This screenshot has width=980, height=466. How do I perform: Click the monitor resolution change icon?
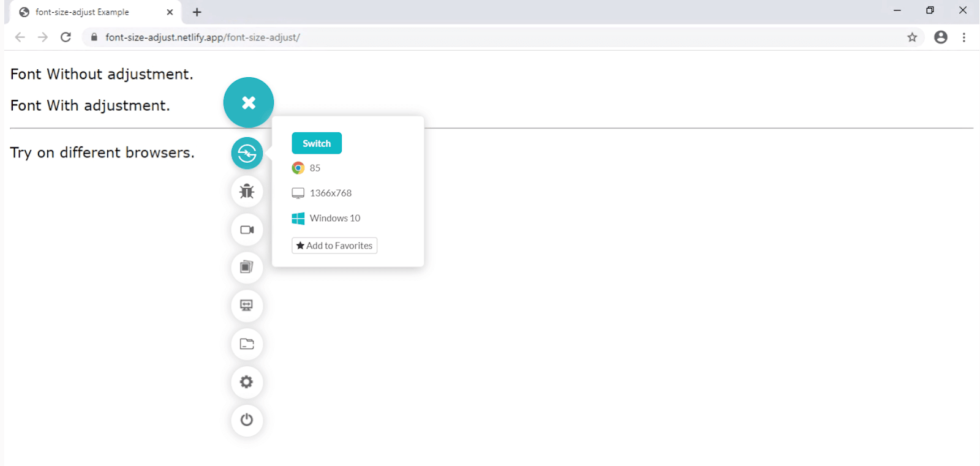tap(247, 306)
